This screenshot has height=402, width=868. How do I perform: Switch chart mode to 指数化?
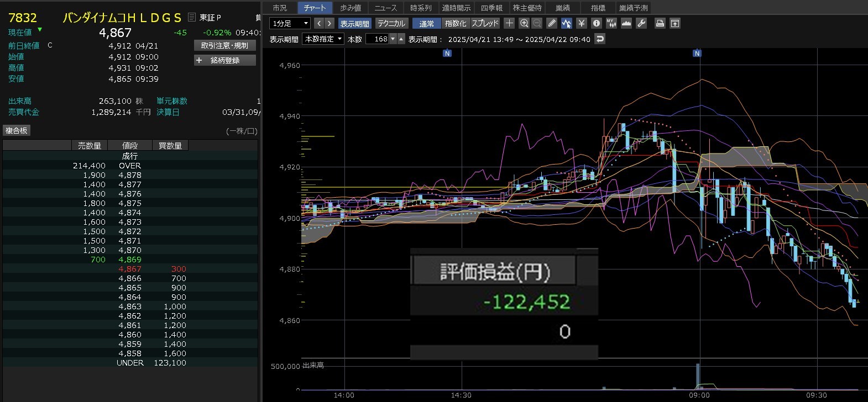(x=456, y=23)
